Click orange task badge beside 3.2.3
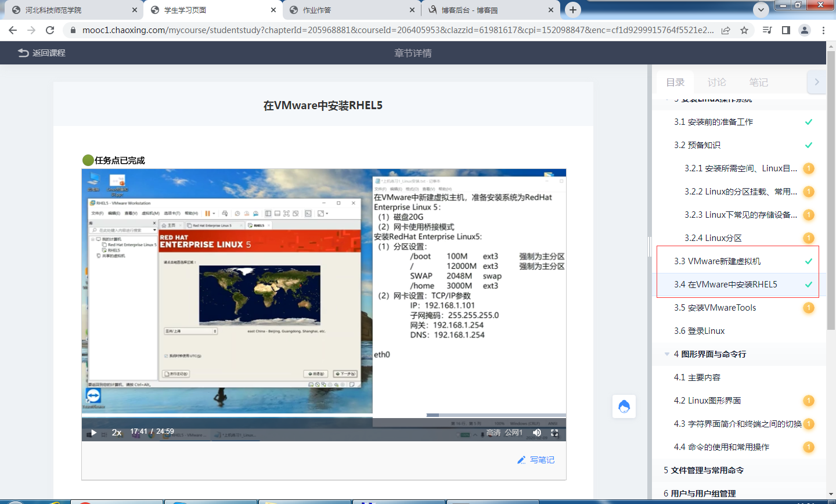This screenshot has width=836, height=504. click(x=809, y=215)
